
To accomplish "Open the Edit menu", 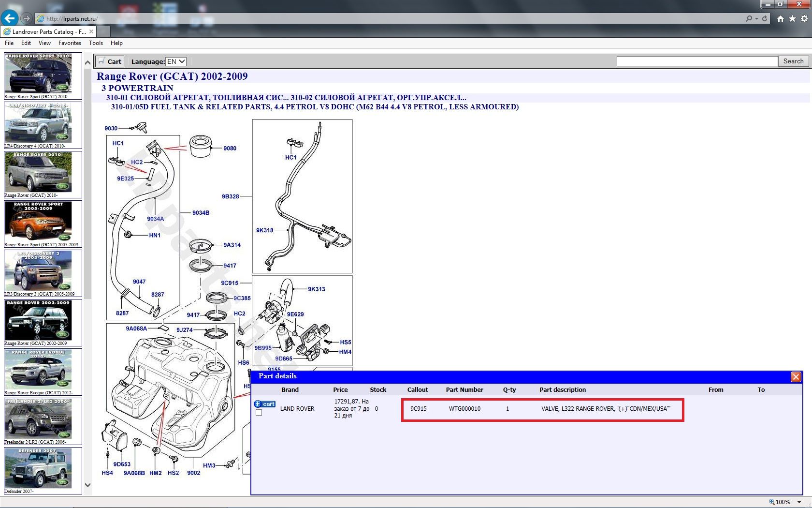I will pyautogui.click(x=26, y=43).
